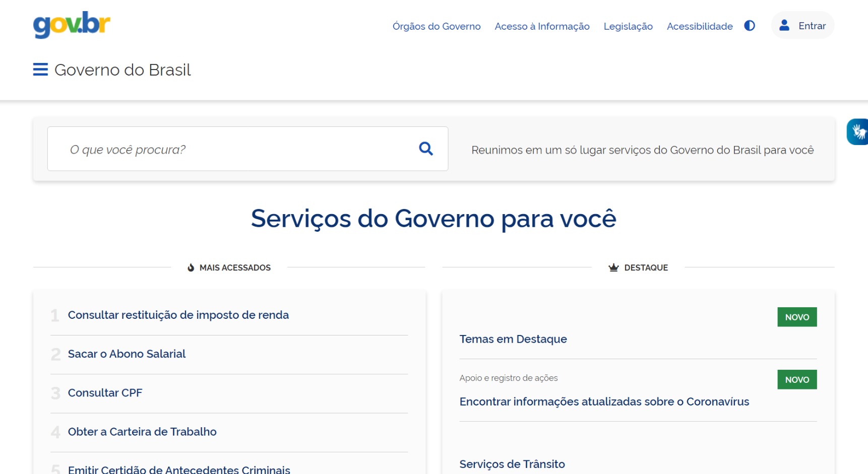Click the 'Serviços do Governo para você' heading

pos(433,219)
